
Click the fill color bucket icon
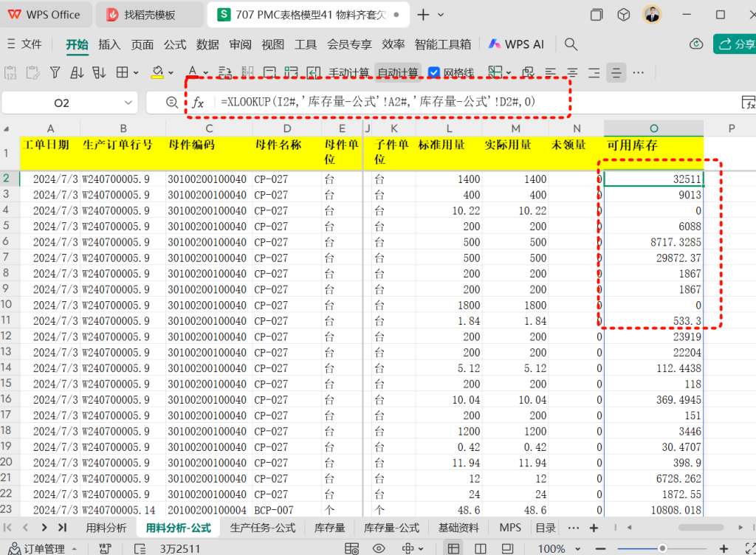(157, 73)
